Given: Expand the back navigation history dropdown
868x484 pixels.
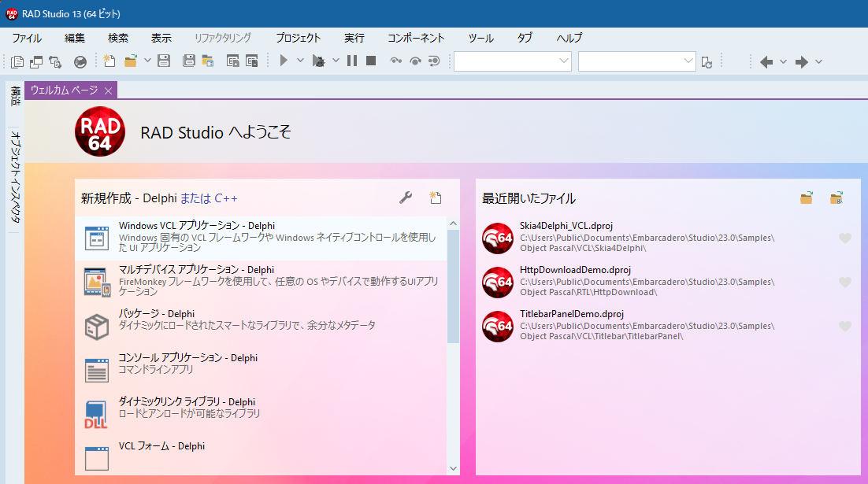Looking at the screenshot, I should [x=783, y=61].
